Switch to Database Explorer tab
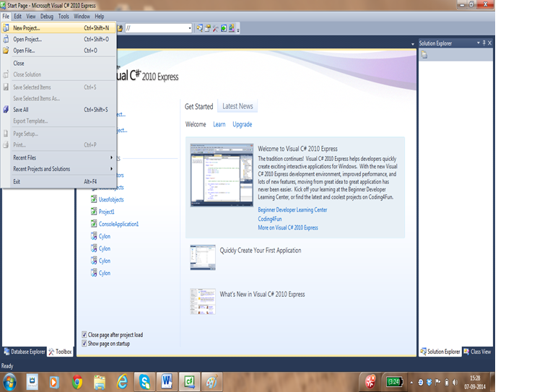The width and height of the screenshot is (550, 392). 25,352
